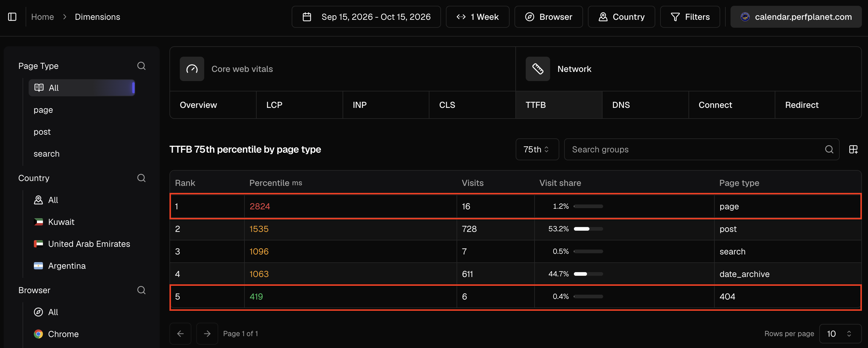Switch to the Overview tab
868x348 pixels.
click(213, 105)
